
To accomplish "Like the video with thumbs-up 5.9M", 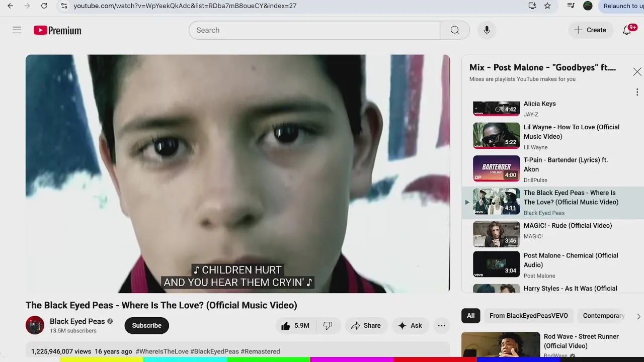I will 295,325.
